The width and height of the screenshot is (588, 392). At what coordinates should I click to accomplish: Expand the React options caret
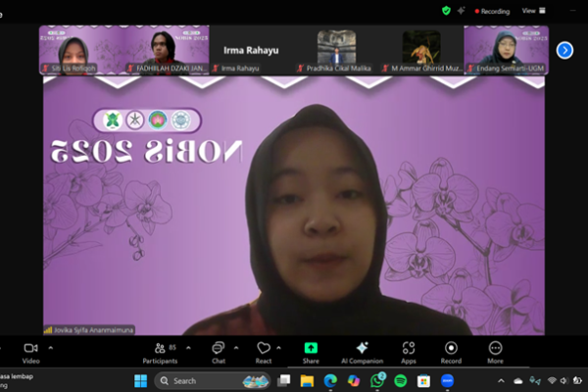click(x=278, y=348)
